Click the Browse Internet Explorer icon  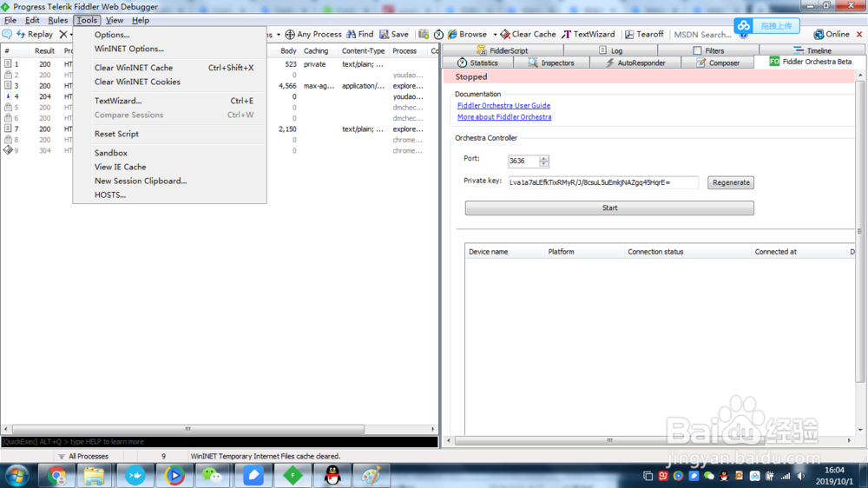[452, 35]
